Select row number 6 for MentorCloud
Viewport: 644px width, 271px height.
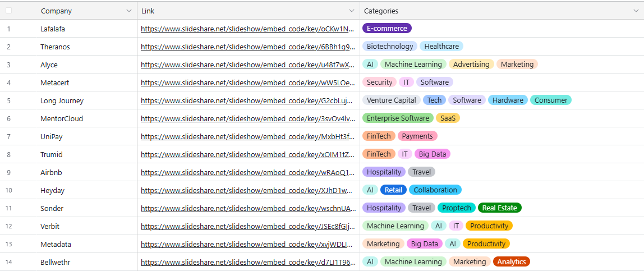coord(8,118)
